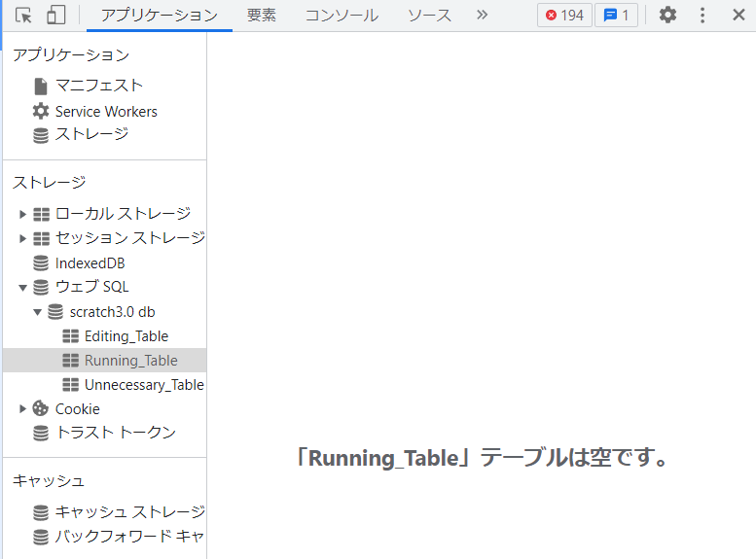Click the バックフォワード キャッシュ database icon

click(x=41, y=537)
